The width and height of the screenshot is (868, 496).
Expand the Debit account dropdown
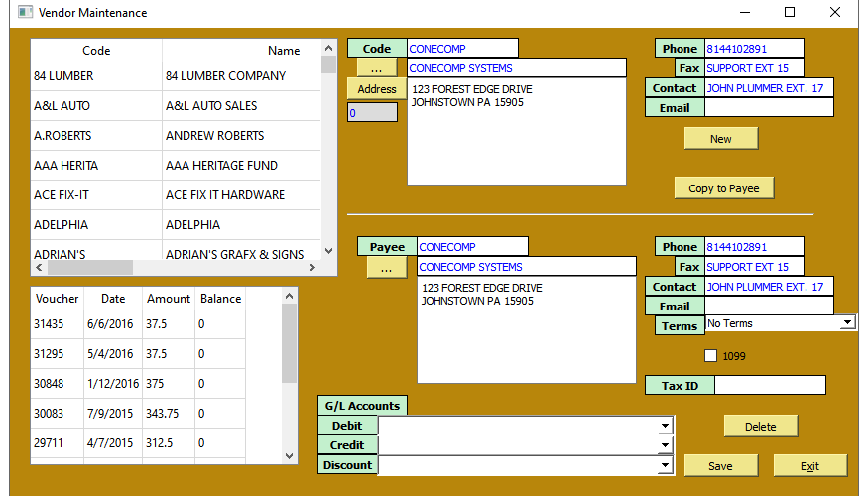pyautogui.click(x=665, y=426)
